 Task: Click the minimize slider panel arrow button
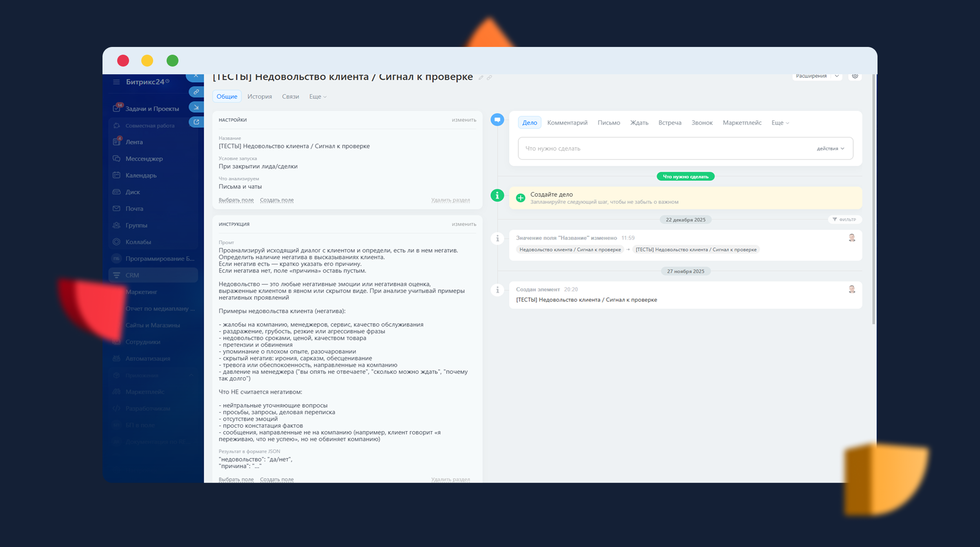point(196,107)
